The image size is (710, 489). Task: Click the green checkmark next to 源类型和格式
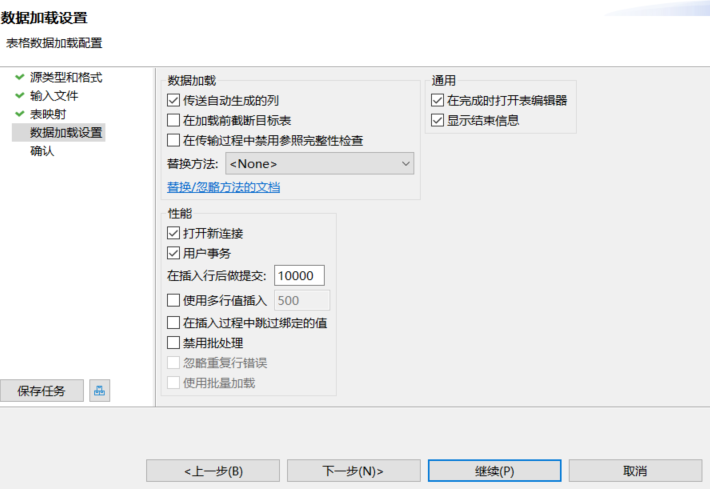click(19, 77)
